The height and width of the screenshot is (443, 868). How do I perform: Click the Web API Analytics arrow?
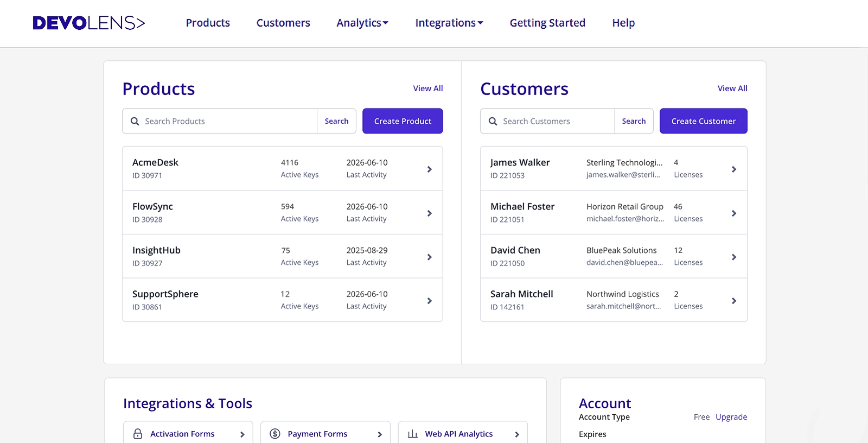517,434
